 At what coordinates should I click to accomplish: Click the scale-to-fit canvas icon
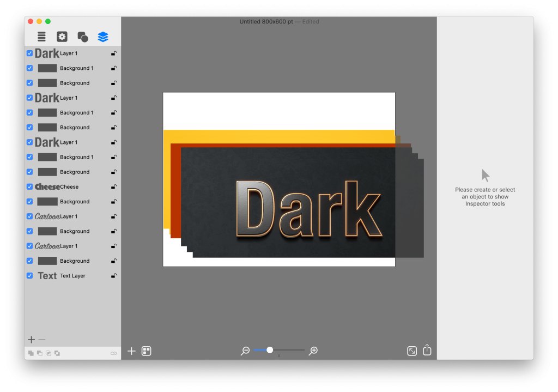(x=412, y=351)
